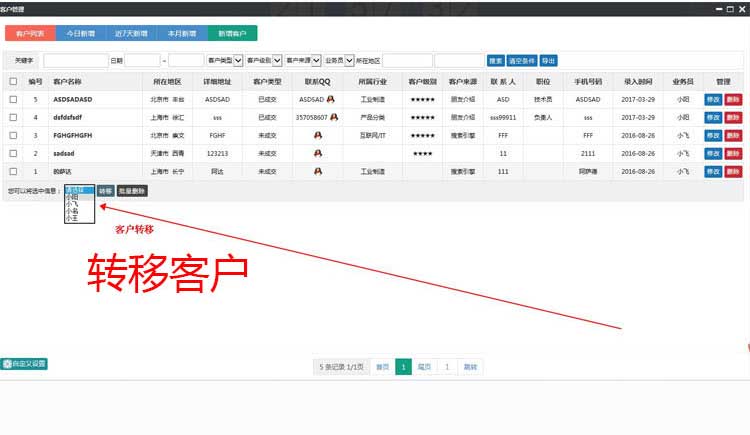Choose 小飞 in the transfer salesperson list
This screenshot has width=750, height=435.
pyautogui.click(x=73, y=204)
